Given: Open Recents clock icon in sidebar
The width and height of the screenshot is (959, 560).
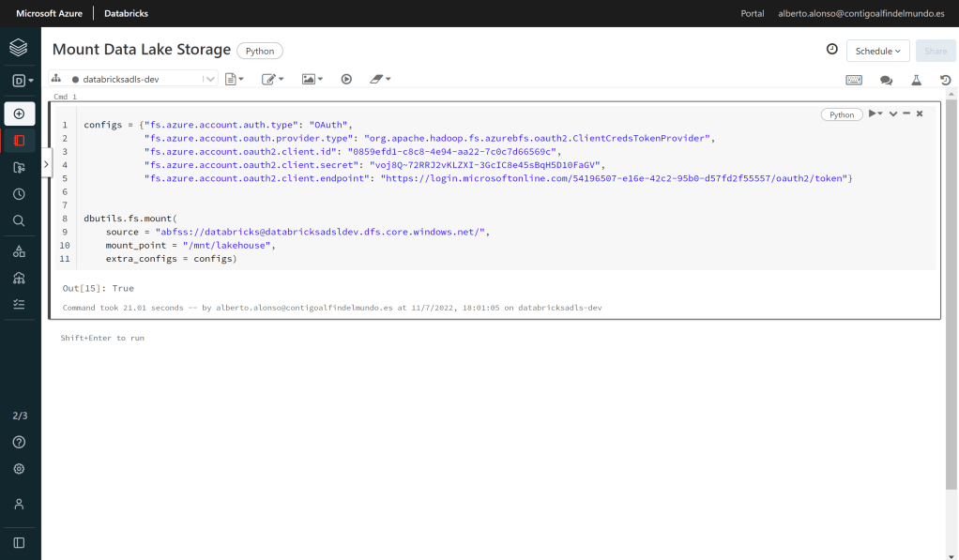Looking at the screenshot, I should coord(19,194).
